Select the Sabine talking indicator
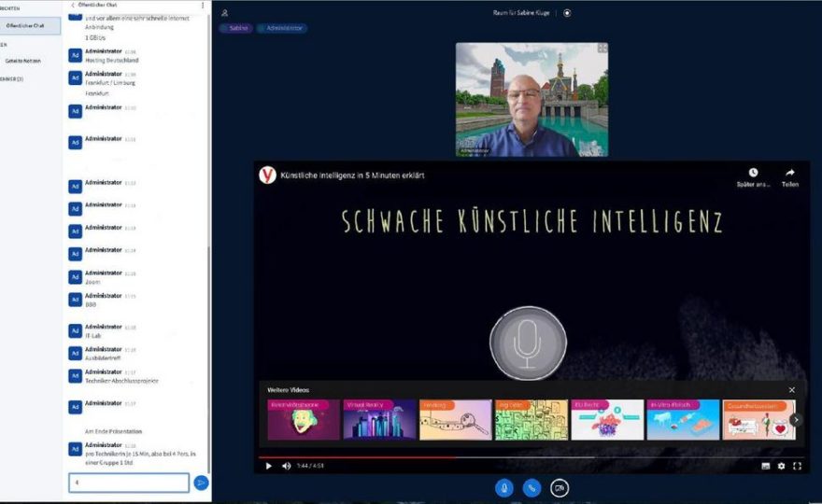822x504 pixels. pos(236,28)
